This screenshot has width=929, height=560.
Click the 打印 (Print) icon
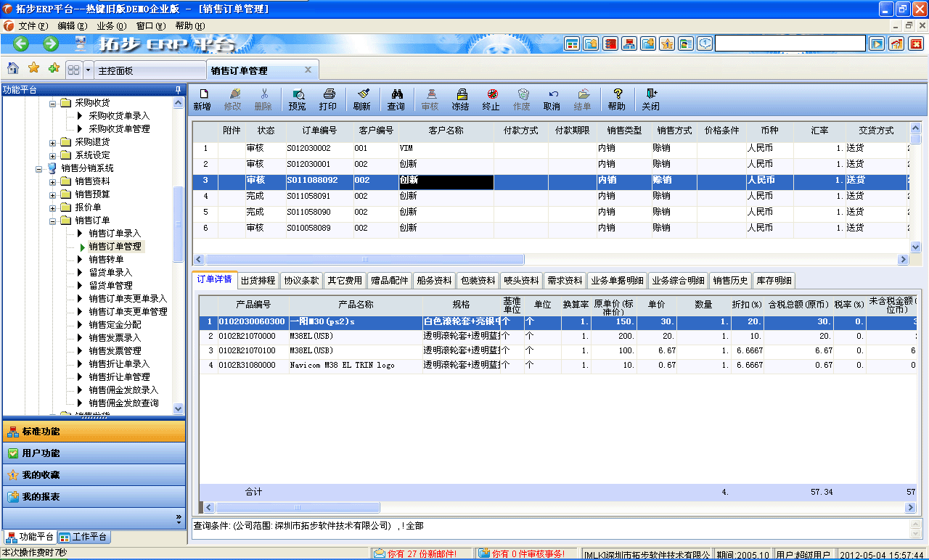tap(329, 98)
